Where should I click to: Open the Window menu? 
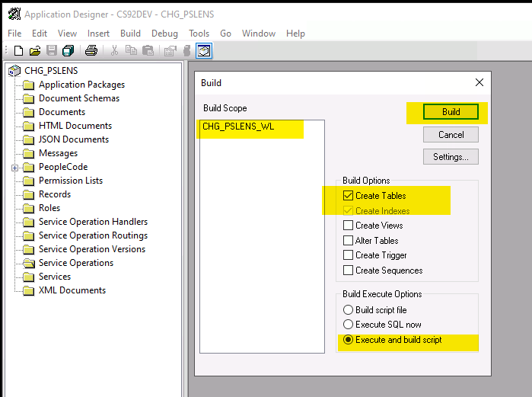click(259, 34)
